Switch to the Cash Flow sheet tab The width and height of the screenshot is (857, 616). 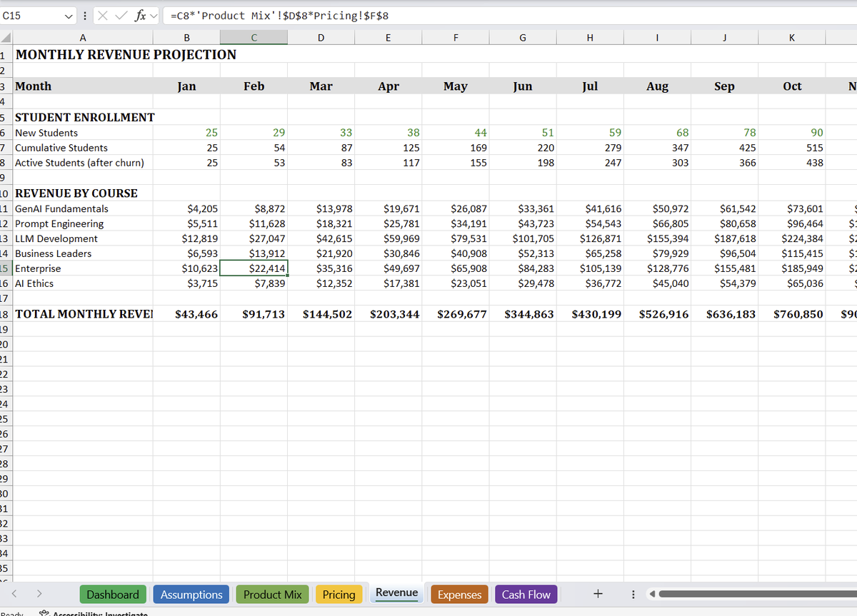tap(526, 595)
